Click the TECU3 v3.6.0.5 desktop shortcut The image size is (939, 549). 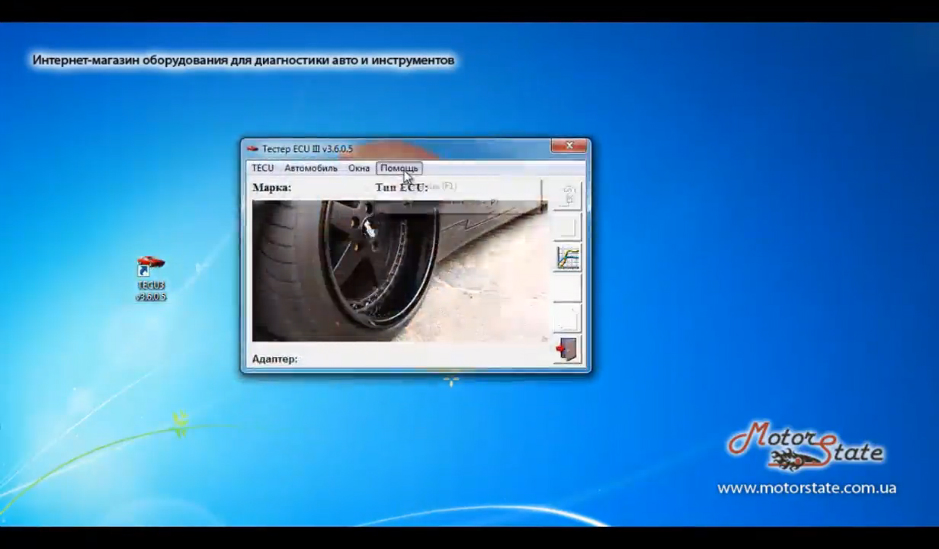tap(150, 278)
